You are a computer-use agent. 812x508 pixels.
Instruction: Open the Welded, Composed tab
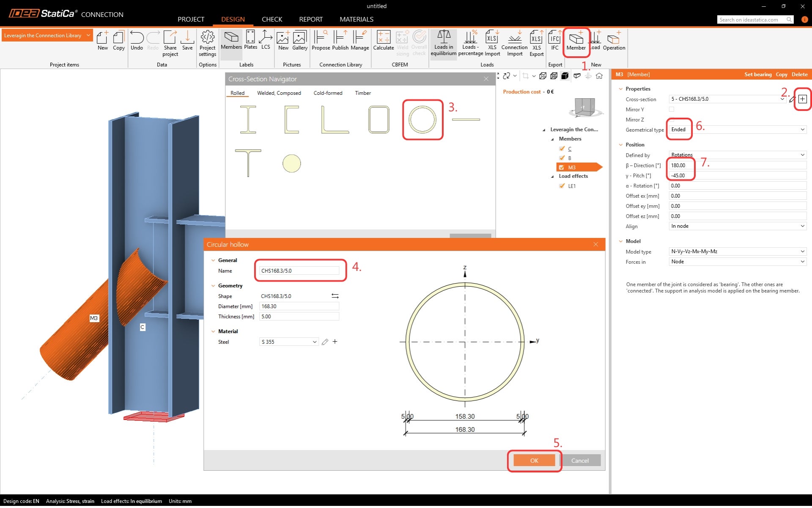point(279,93)
